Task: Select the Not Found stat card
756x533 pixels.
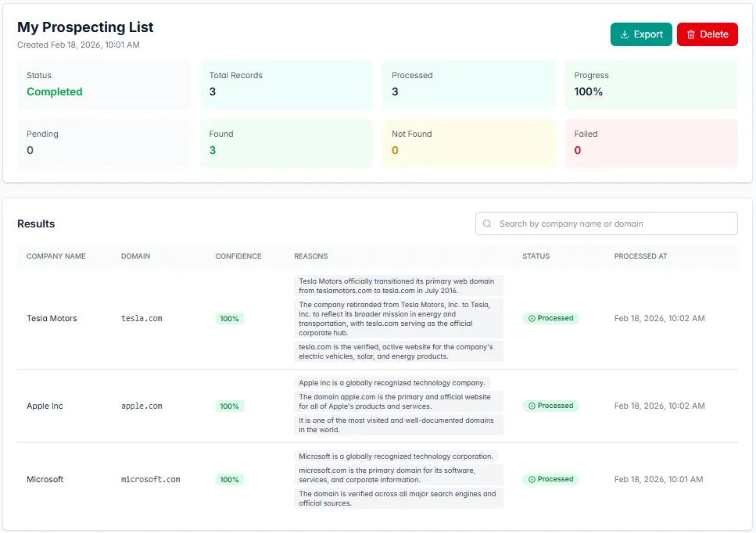Action: [x=468, y=143]
